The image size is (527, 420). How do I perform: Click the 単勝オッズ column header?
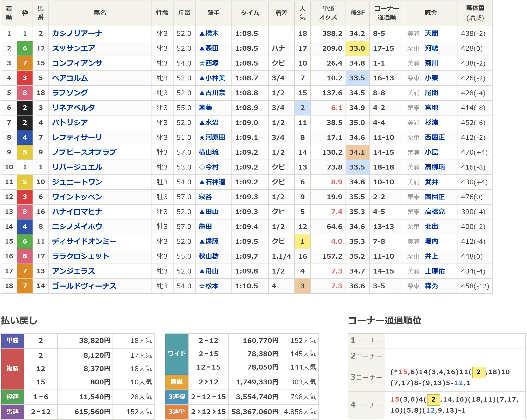pyautogui.click(x=328, y=13)
